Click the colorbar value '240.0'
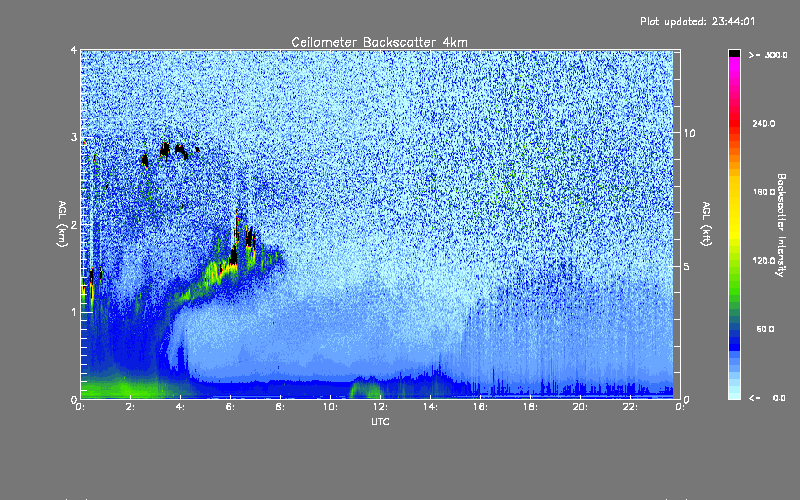This screenshot has width=800, height=500. tap(764, 123)
